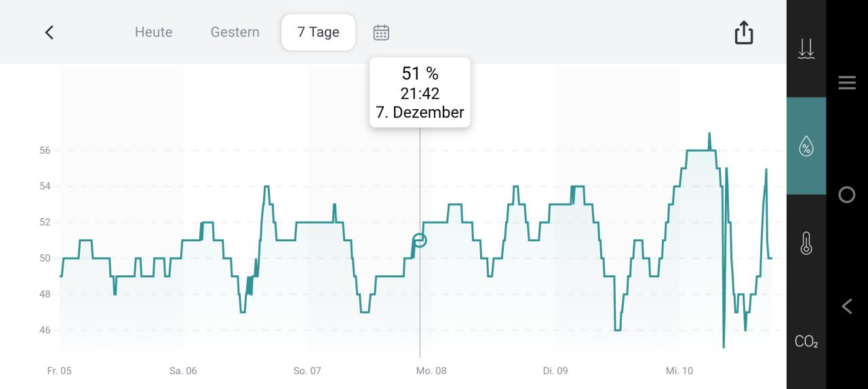The width and height of the screenshot is (868, 389).
Task: Tap the So. 07 date label
Action: pos(307,371)
